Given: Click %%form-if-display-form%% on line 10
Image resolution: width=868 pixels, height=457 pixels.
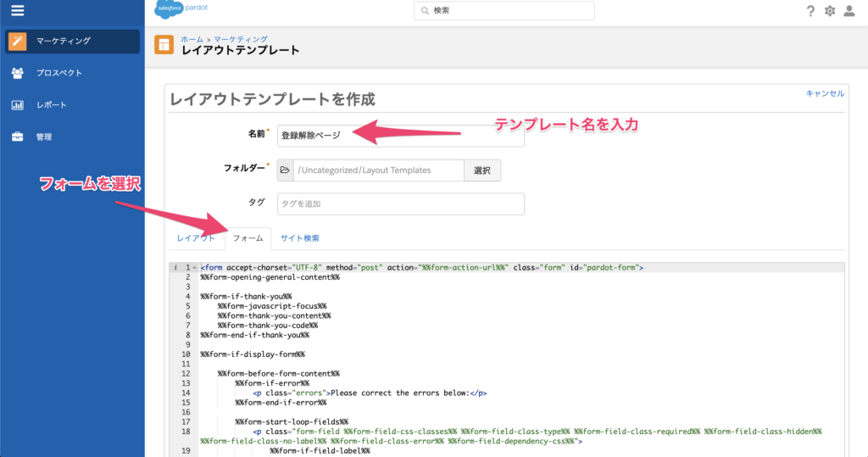Looking at the screenshot, I should (x=253, y=354).
